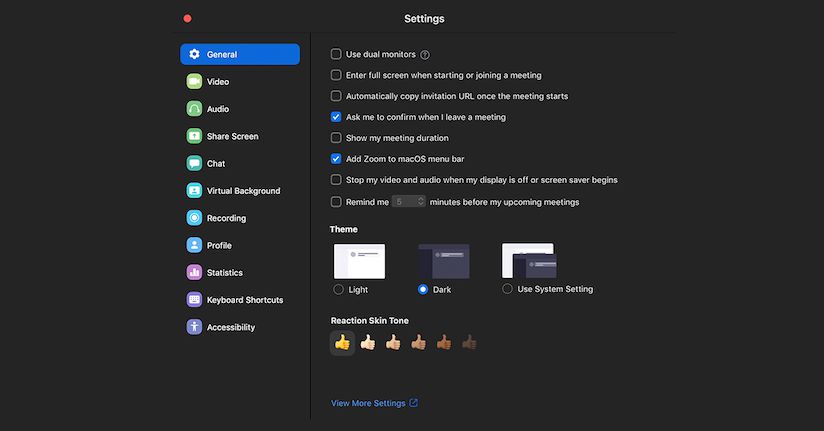
Task: Close the Settings window with red button
Action: tap(188, 18)
